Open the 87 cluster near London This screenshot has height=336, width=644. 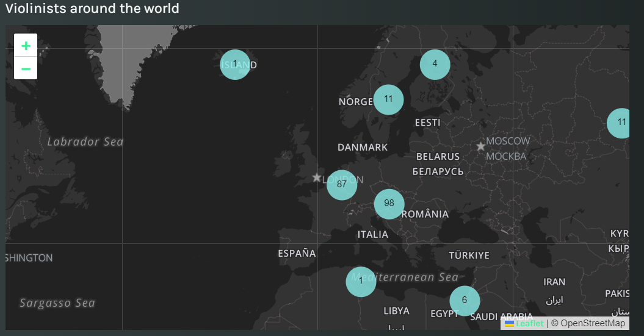tap(342, 185)
